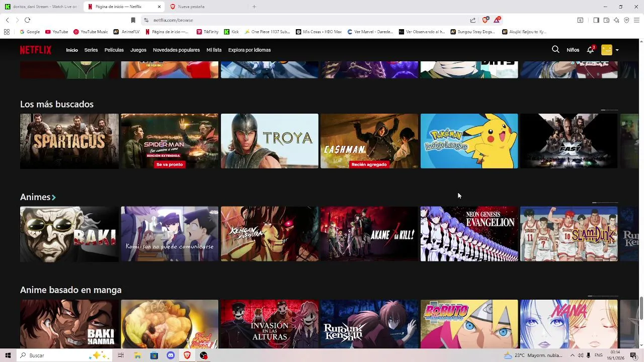The height and width of the screenshot is (362, 644).
Task: Open YouTube Music bookmark
Action: tap(91, 32)
